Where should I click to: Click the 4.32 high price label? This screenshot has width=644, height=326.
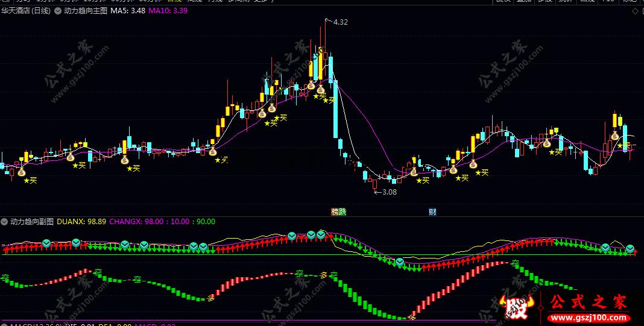341,22
